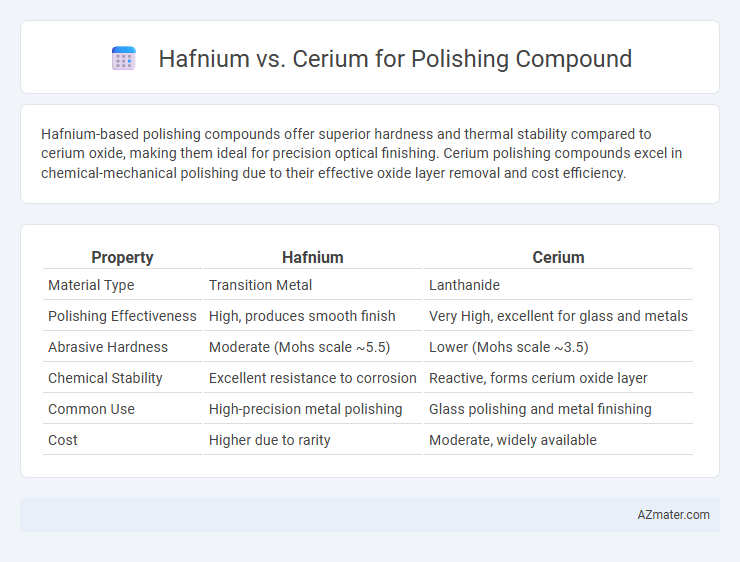
Task: Click 'High-precision metal polishing' cell
Action: pos(305,409)
